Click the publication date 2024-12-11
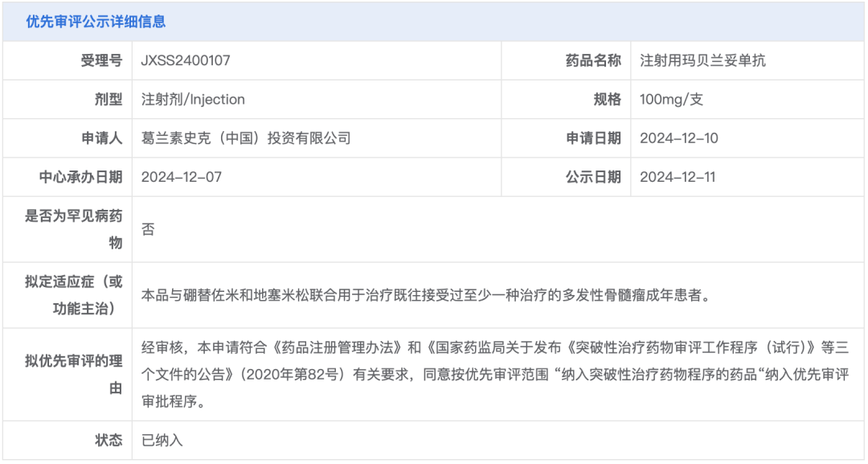Screen dimensions: 868x464 pyautogui.click(x=678, y=177)
